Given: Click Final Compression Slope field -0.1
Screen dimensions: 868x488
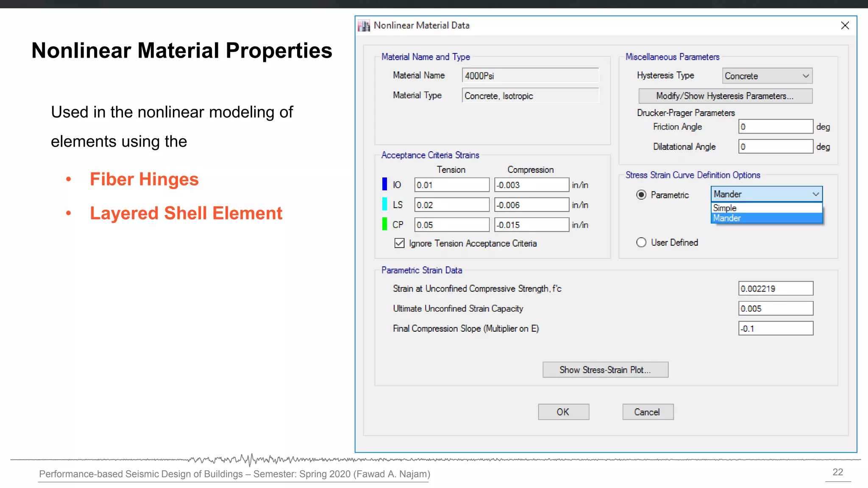Looking at the screenshot, I should pyautogui.click(x=776, y=328).
